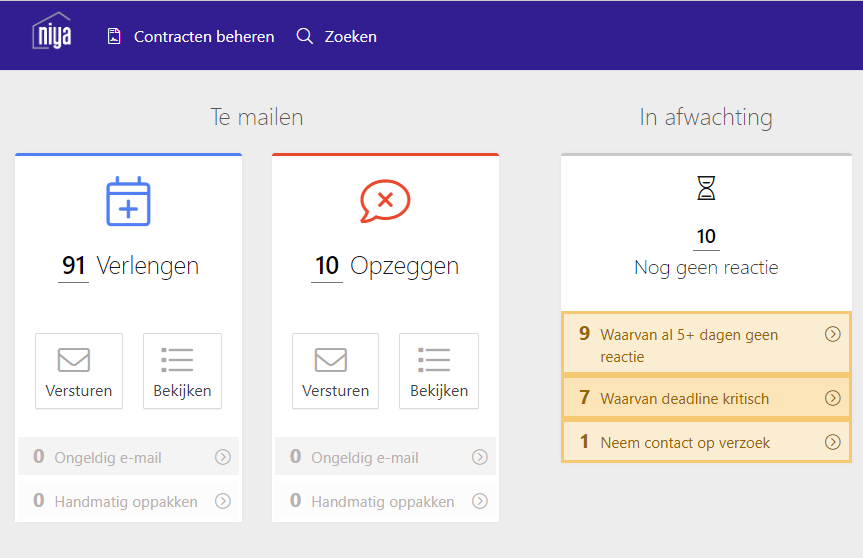Open Ongeldig e-mail arrow in Verlengen card
The width and height of the screenshot is (863, 558).
coord(223,457)
